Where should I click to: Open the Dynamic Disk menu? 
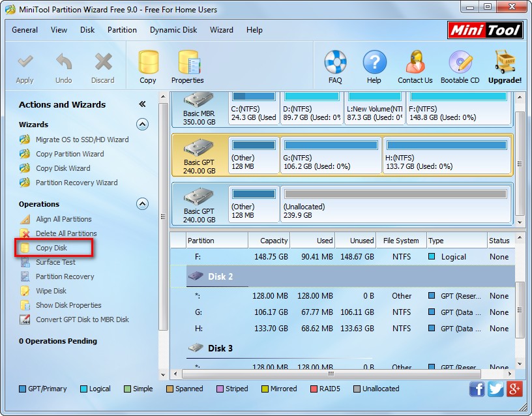[x=173, y=30]
